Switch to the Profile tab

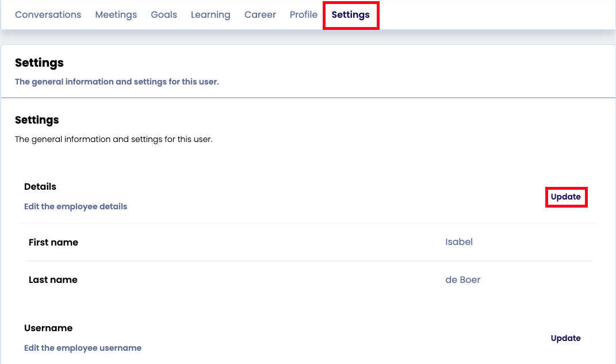(x=303, y=15)
